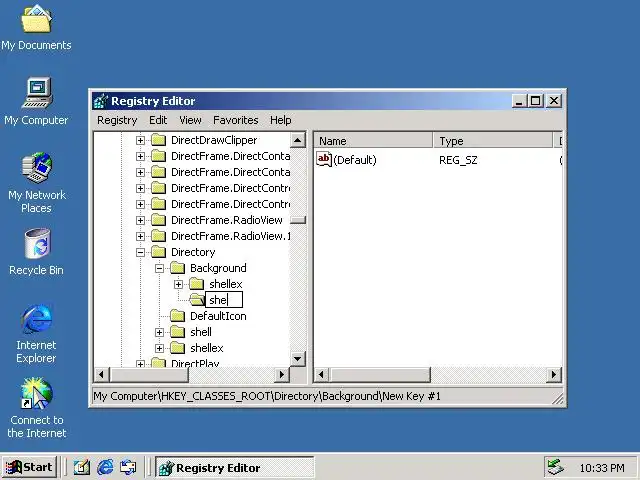Viewport: 640px width, 480px height.
Task: Expand the DirectFrame.RadioView key
Action: click(x=140, y=220)
